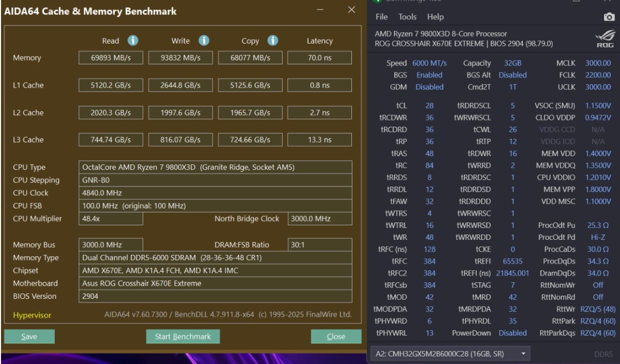Click the BGS Enabled value
Viewport: 620px width, 364px height.
(x=430, y=75)
